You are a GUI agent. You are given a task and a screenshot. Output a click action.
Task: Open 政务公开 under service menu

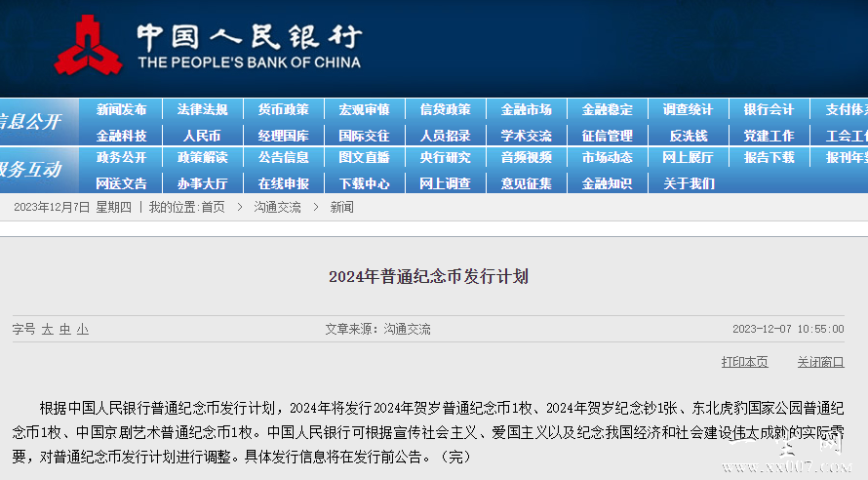coord(121,158)
